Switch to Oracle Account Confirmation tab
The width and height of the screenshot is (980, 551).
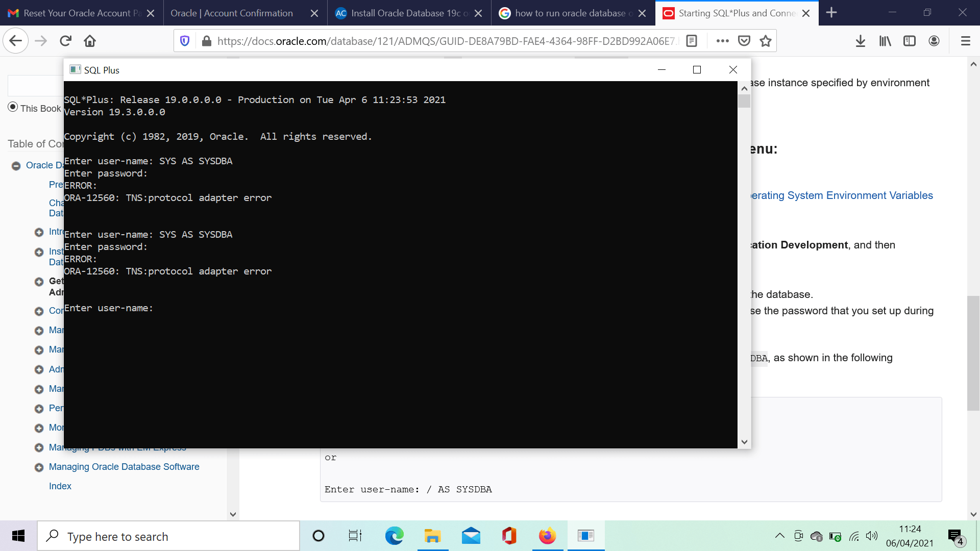[232, 13]
